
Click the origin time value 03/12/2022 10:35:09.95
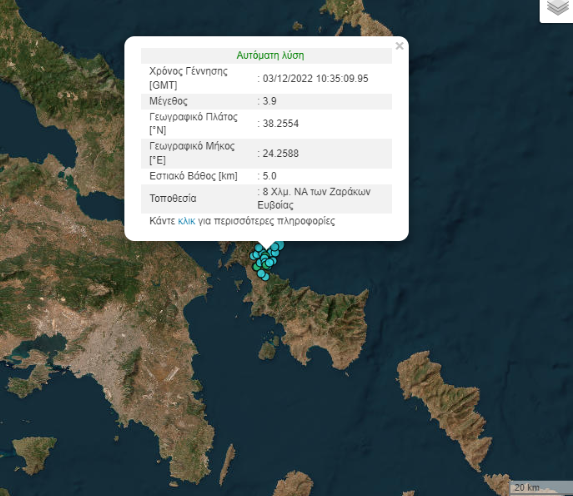(315, 79)
